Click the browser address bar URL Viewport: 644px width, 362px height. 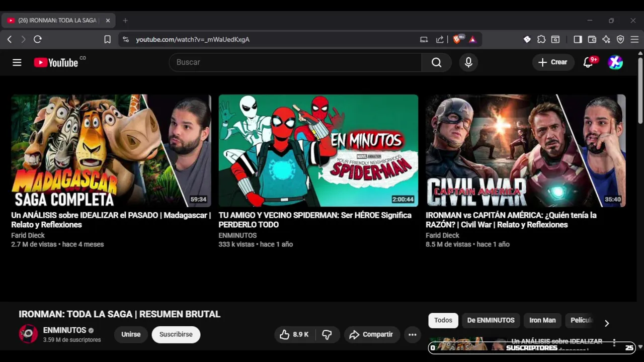(193, 39)
